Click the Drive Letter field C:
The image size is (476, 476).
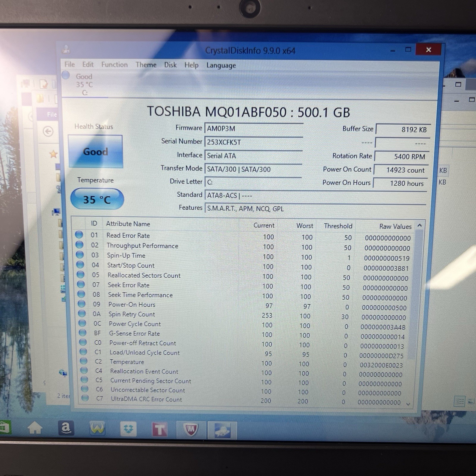point(253,182)
